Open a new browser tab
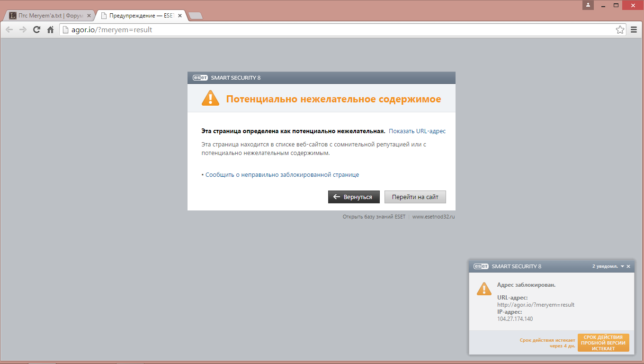This screenshot has height=364, width=644. (195, 16)
